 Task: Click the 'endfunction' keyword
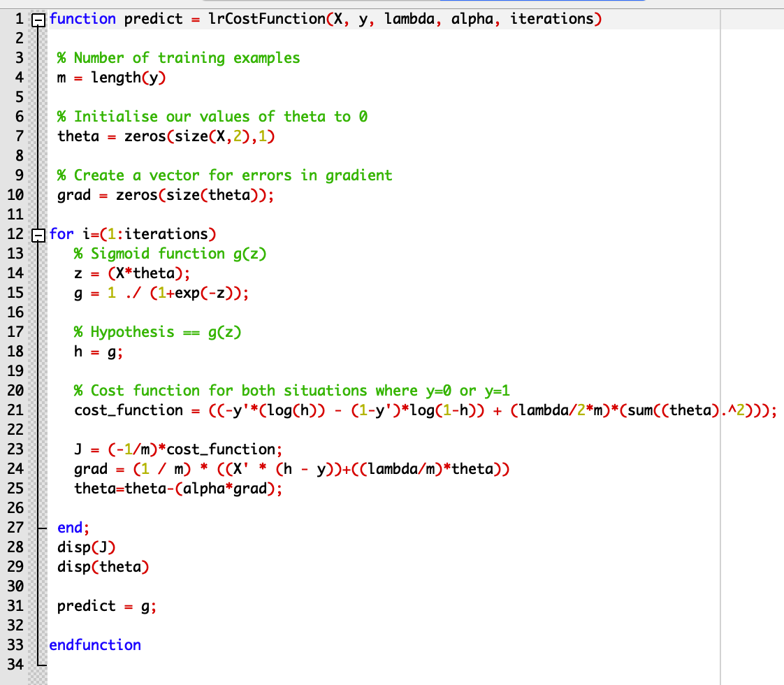(95, 645)
